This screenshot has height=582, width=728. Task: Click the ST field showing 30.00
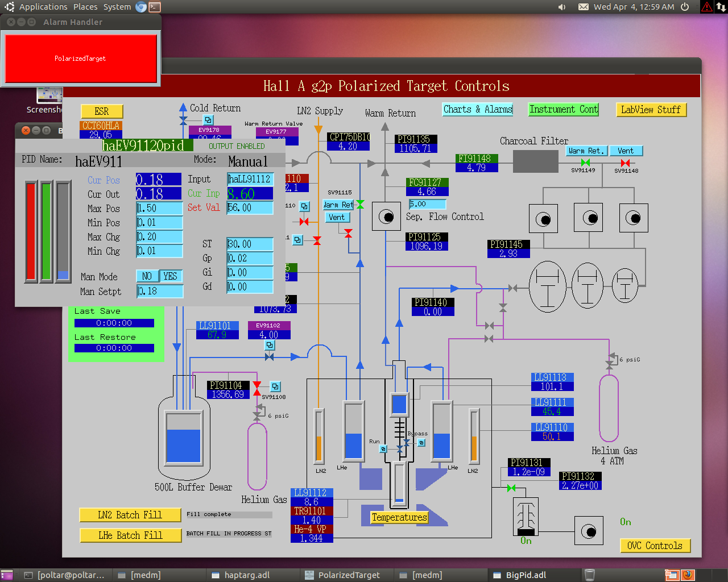[250, 244]
